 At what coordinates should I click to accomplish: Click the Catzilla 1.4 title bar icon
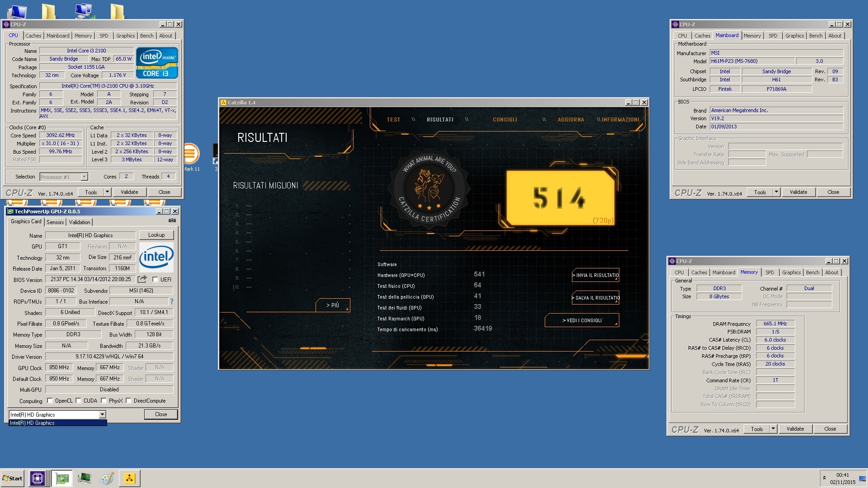point(223,103)
